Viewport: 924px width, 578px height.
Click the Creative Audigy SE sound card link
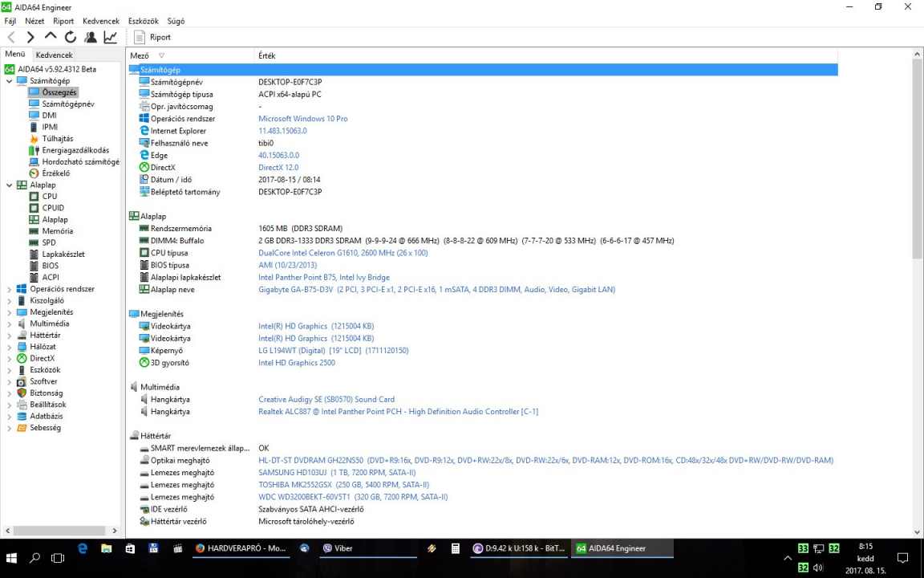pos(326,399)
